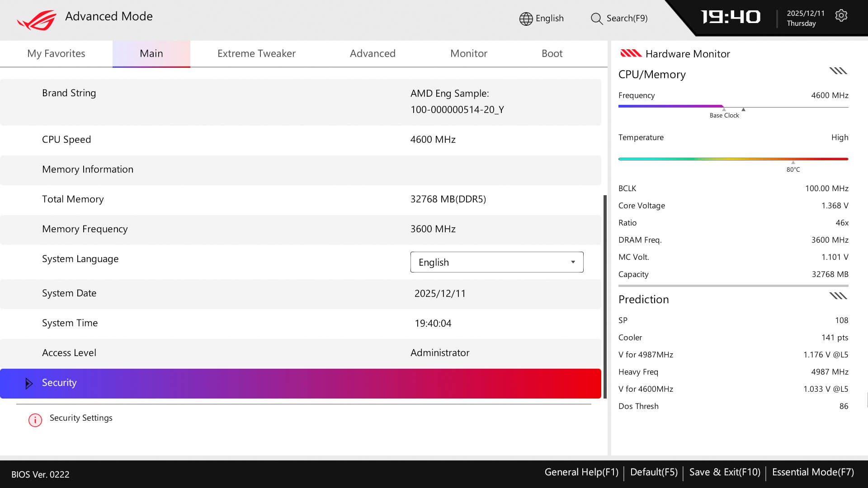This screenshot has height=488, width=868.
Task: Click the Security Settings info icon
Action: pyautogui.click(x=35, y=420)
